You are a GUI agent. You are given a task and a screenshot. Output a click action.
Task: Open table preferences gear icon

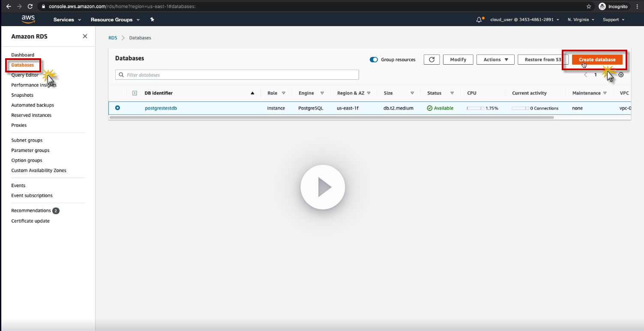click(x=621, y=75)
